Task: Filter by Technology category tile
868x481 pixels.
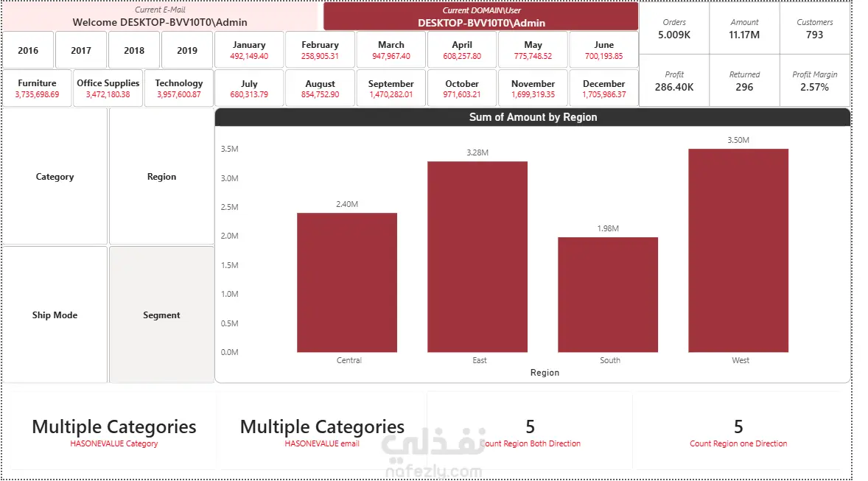Action: pyautogui.click(x=179, y=88)
